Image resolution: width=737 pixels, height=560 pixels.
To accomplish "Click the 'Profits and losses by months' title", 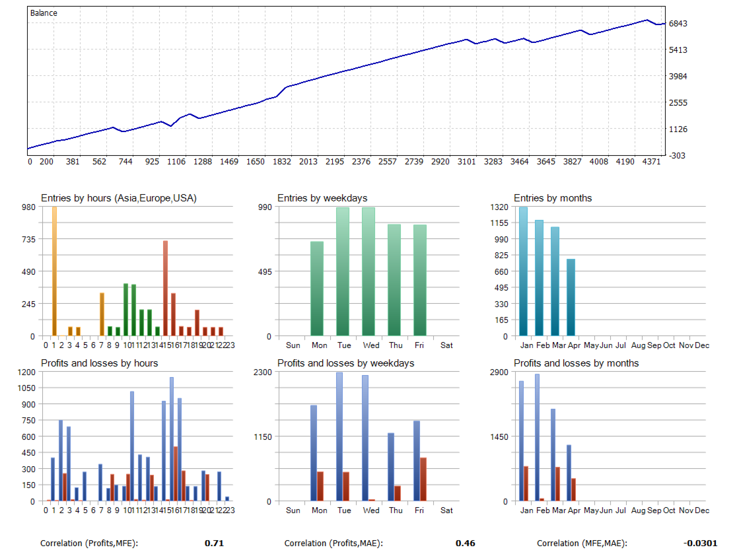I will (x=577, y=363).
